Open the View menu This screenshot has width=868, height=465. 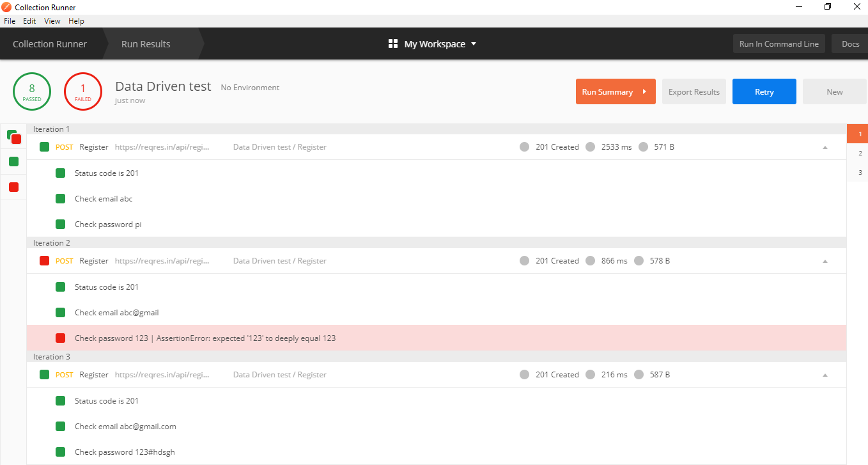coord(52,20)
